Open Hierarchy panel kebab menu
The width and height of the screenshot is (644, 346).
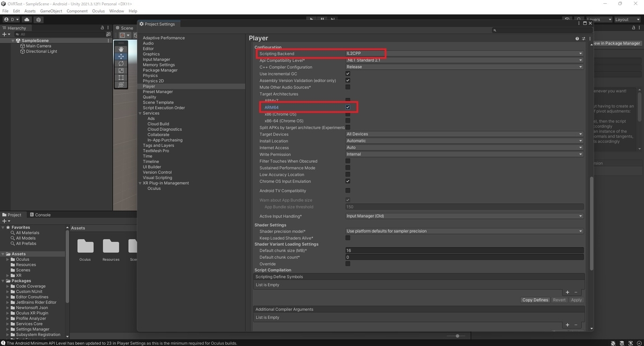tap(108, 28)
